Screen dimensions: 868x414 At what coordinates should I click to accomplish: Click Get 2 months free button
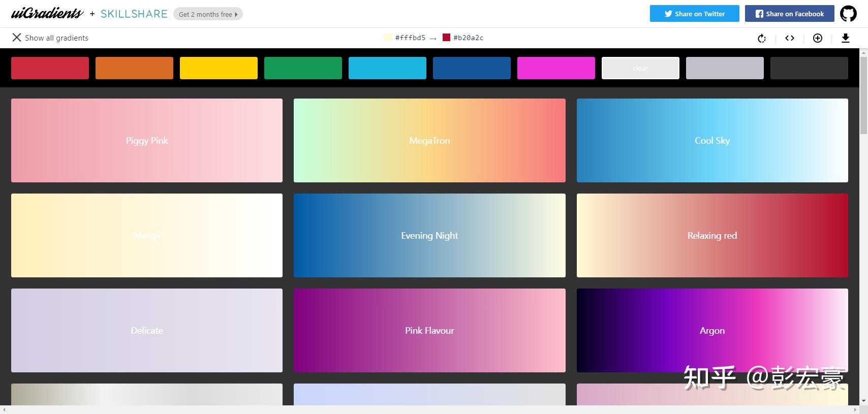point(208,14)
